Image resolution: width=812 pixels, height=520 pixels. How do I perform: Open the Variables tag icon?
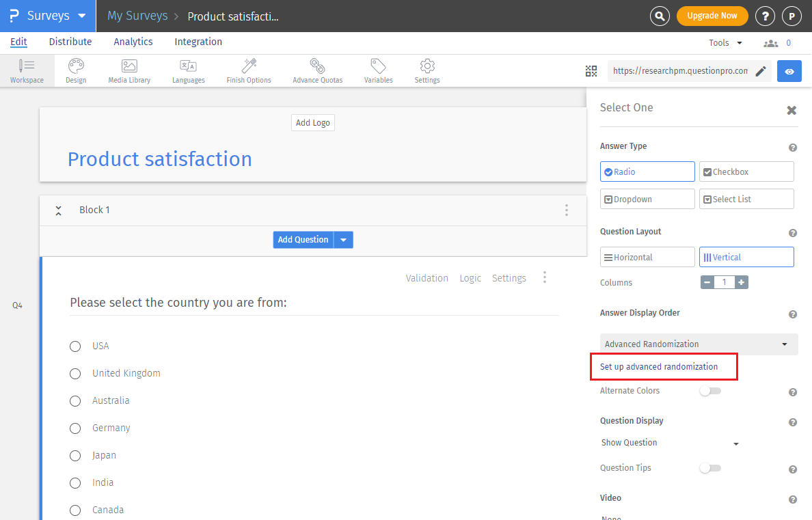click(x=378, y=70)
